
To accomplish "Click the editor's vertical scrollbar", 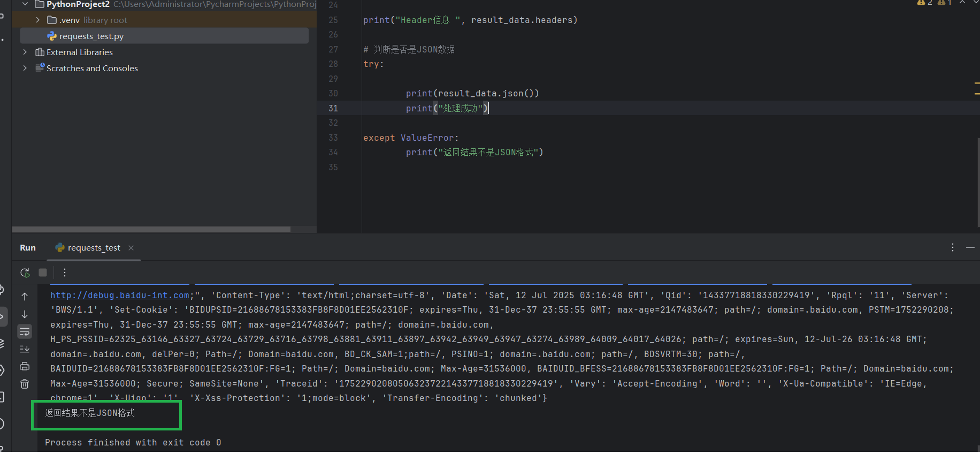I will [978, 182].
